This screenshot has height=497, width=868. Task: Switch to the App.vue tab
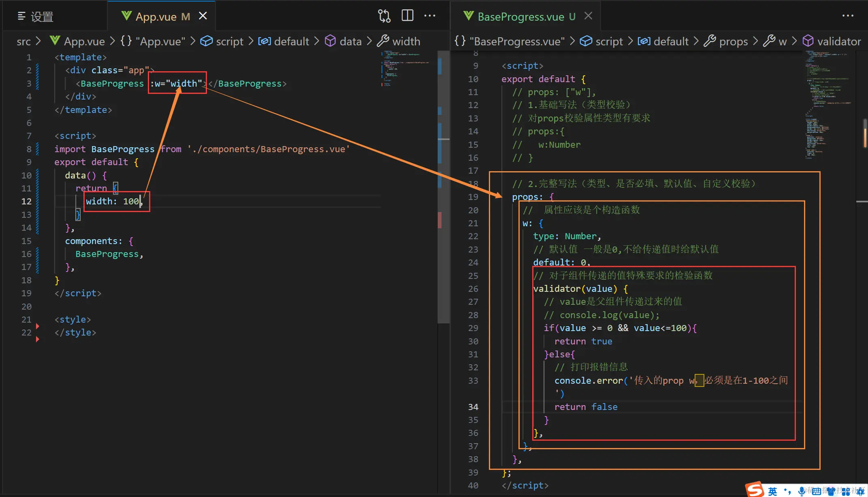162,16
